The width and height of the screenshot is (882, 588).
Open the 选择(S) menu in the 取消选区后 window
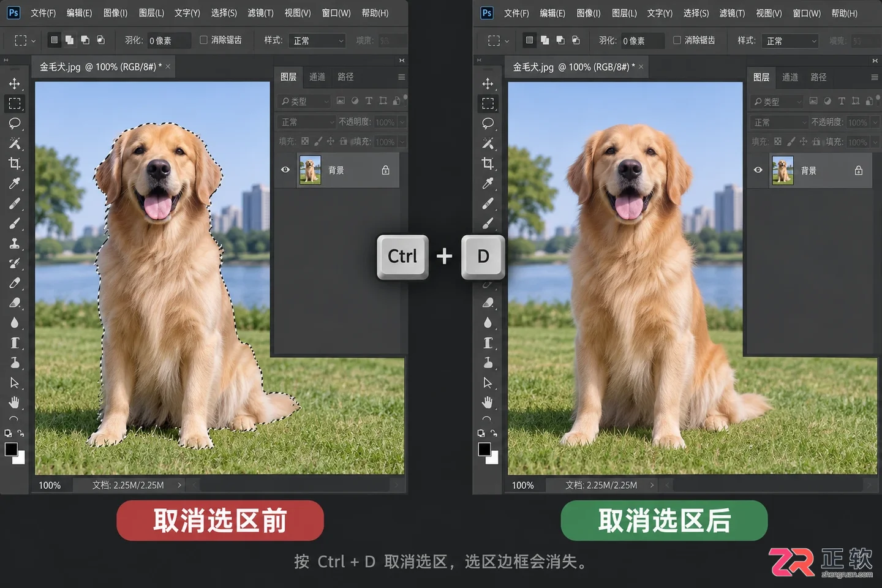696,13
